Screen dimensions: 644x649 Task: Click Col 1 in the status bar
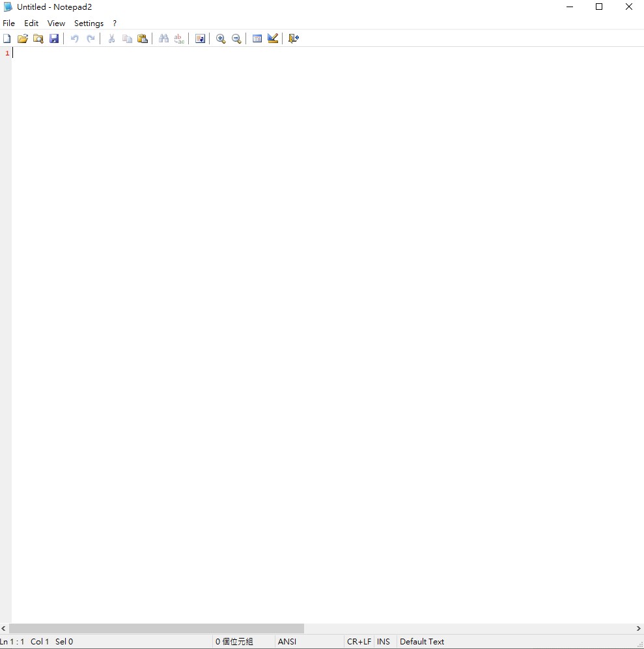(40, 642)
